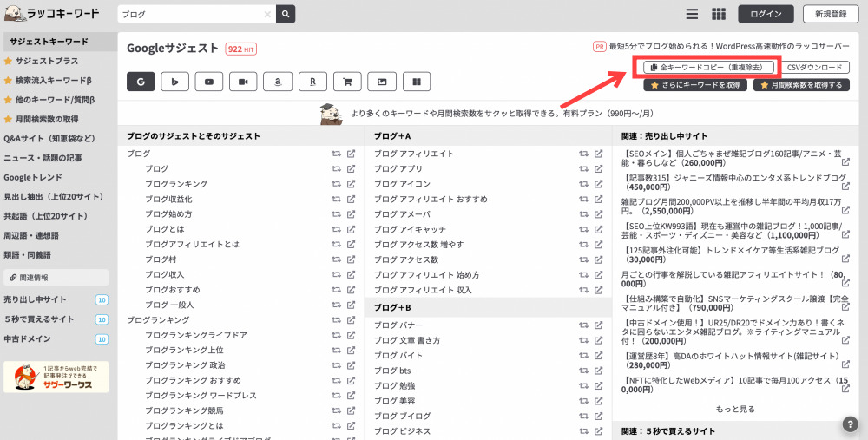868x440 pixels.
Task: Open external link icon for ブログ アメーバ
Action: (x=598, y=213)
